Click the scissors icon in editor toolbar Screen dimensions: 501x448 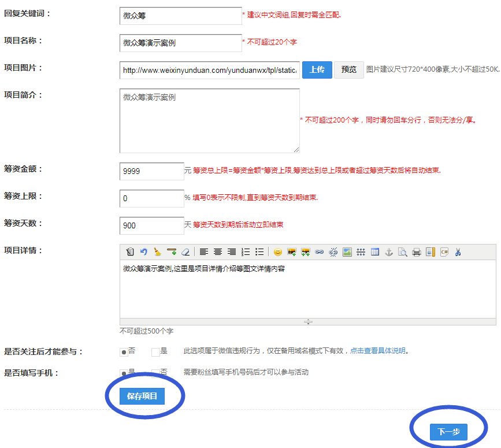[x=458, y=252]
